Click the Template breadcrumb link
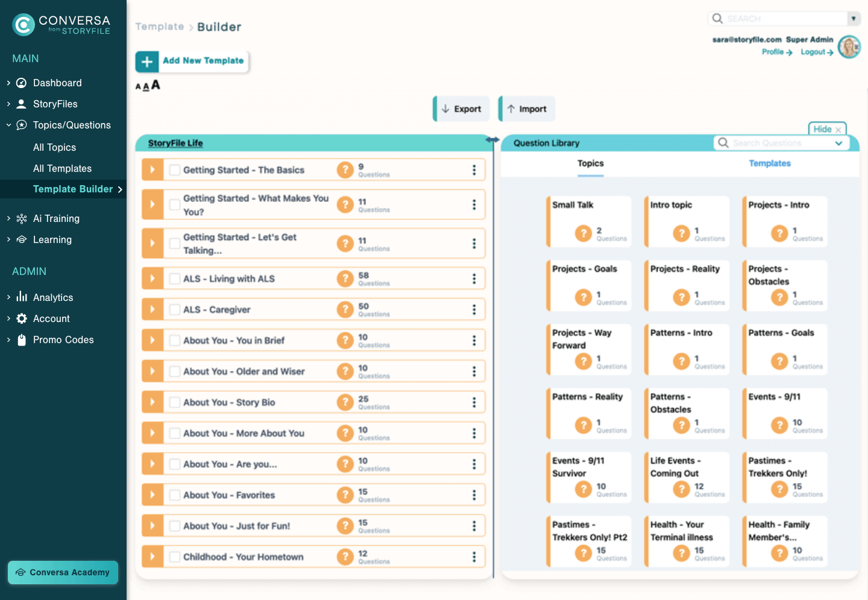Image resolution: width=868 pixels, height=600 pixels. [160, 27]
